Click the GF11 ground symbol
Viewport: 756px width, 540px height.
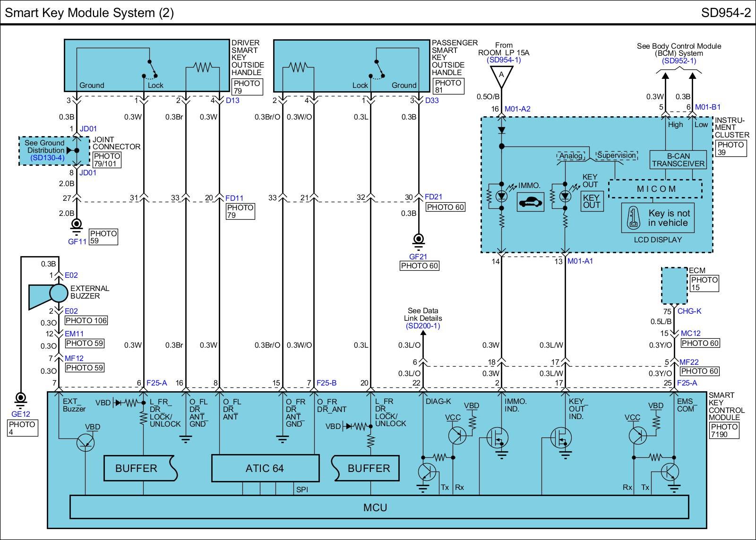(x=76, y=227)
